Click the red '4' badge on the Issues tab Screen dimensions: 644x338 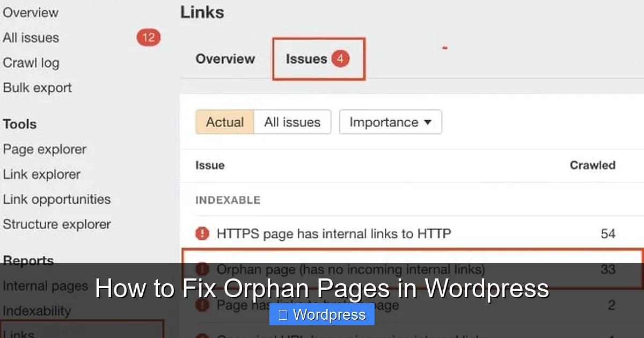pyautogui.click(x=340, y=59)
